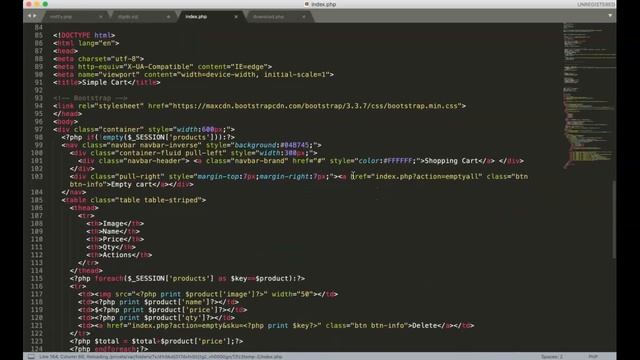This screenshot has height=360, width=640.
Task: Click the 'index.php?action=emptyall' href
Action: coord(427,176)
